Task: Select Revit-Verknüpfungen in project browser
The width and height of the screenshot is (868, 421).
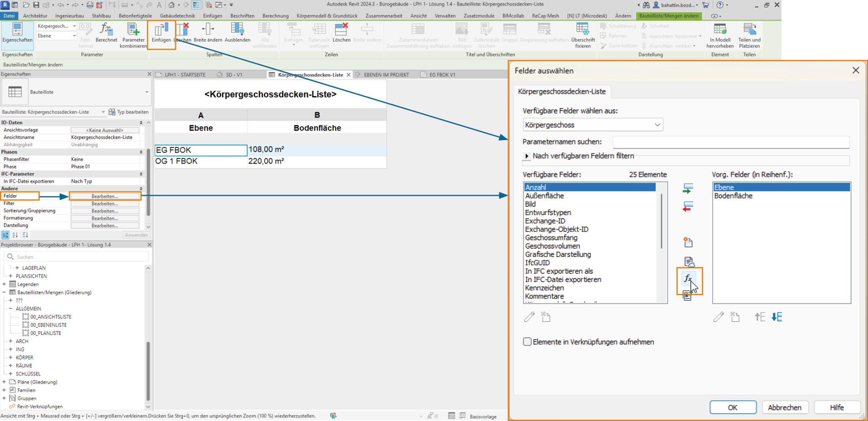Action: [40, 406]
